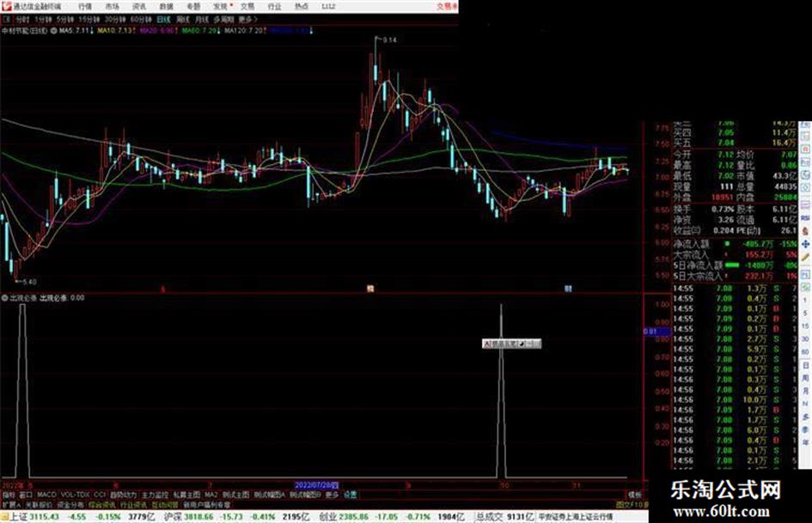Switch chart to 15分钟 period

tap(89, 19)
